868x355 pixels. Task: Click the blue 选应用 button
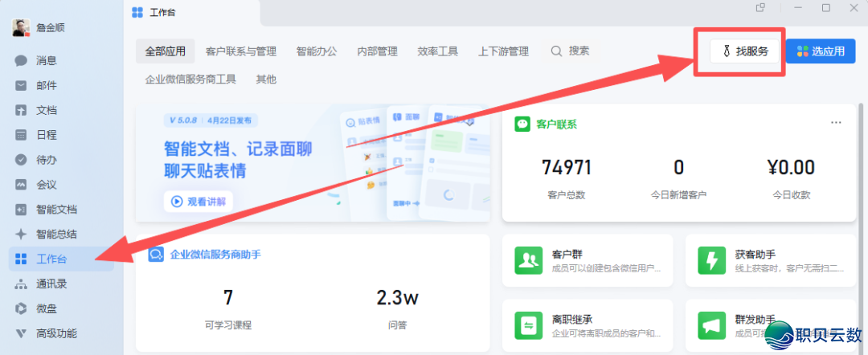click(x=821, y=51)
